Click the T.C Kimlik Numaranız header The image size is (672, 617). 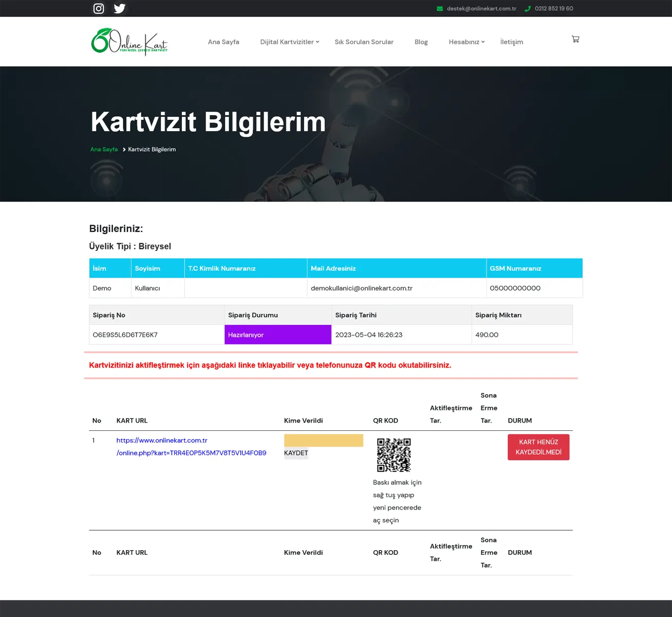246,268
